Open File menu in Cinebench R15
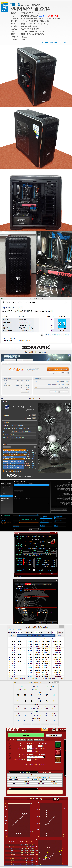Viewport: 72px width, 868px height. [x=3, y=401]
